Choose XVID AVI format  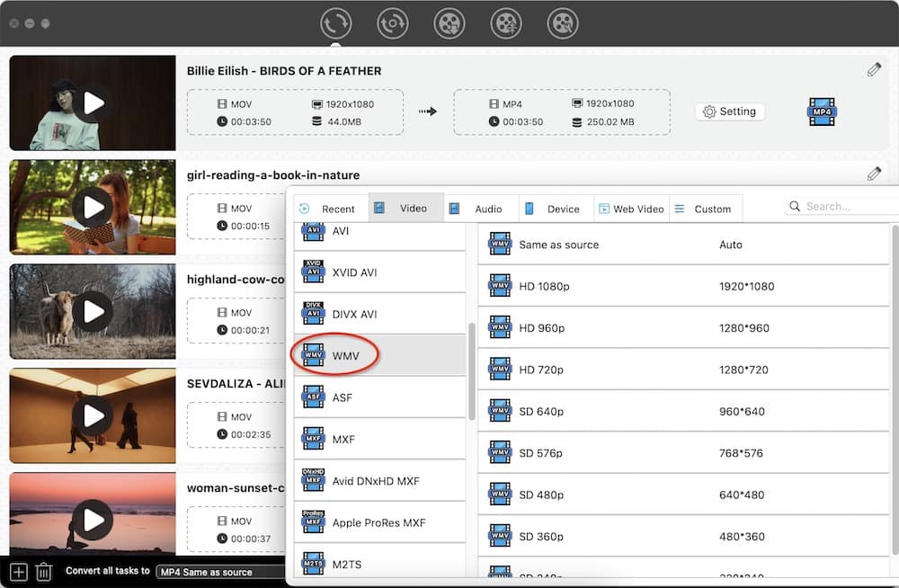379,272
